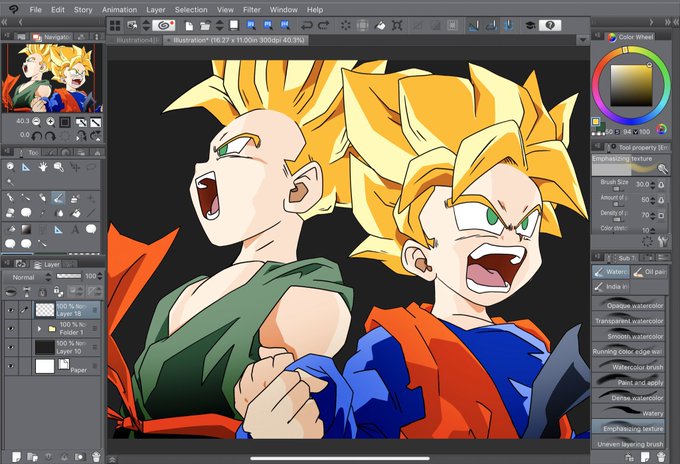Screen dimensions: 680x464
Task: Choose the Uneven layering brush
Action: pos(628,441)
